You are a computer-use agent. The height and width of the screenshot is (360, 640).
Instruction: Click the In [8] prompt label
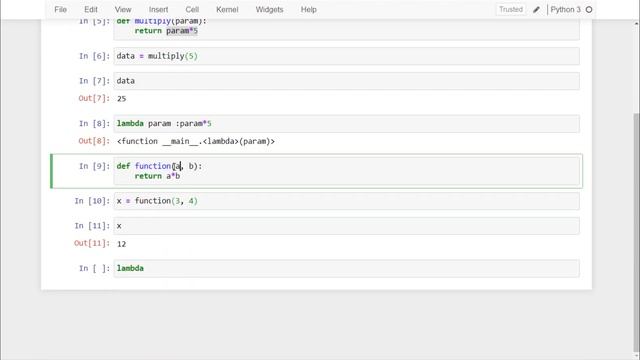tap(94, 123)
